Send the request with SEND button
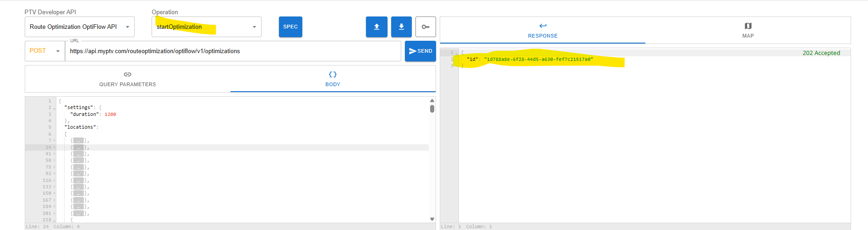The height and width of the screenshot is (230, 868). (420, 51)
